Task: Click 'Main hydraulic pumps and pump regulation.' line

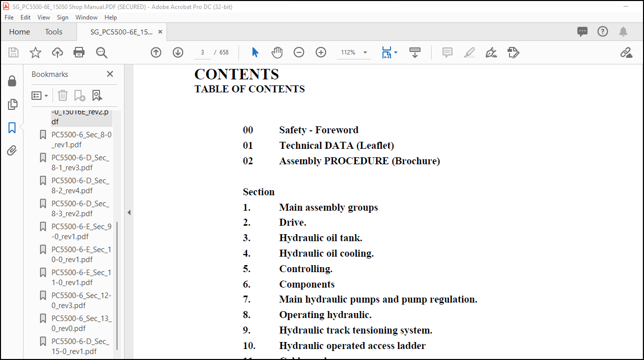Action: coord(378,299)
